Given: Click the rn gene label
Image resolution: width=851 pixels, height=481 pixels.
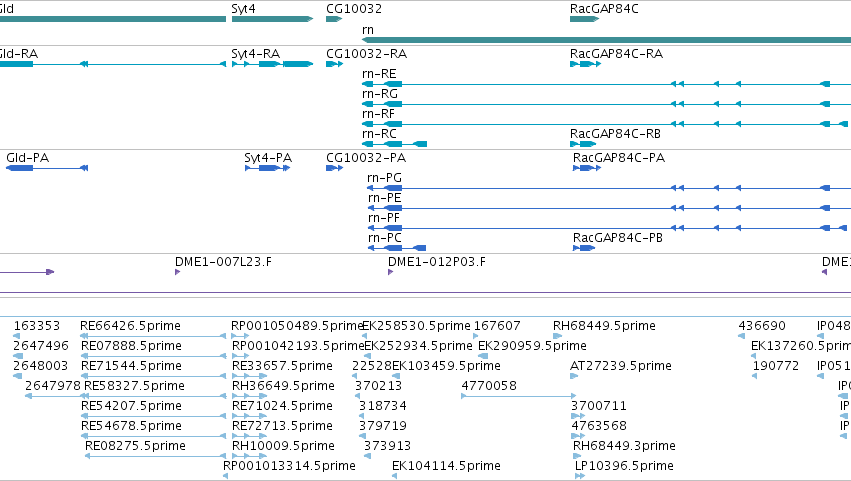Looking at the screenshot, I should pyautogui.click(x=368, y=30).
